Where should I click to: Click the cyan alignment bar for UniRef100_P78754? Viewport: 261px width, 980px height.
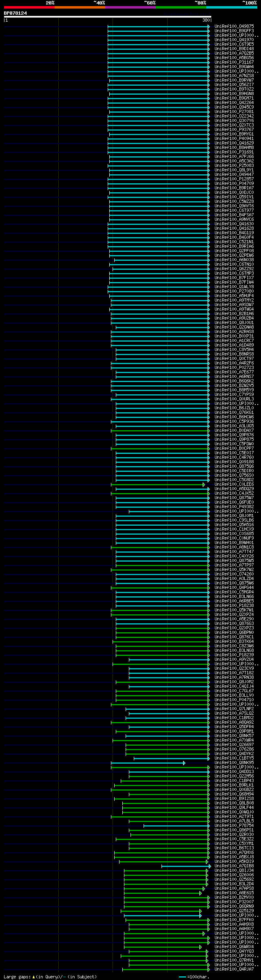pos(176,826)
